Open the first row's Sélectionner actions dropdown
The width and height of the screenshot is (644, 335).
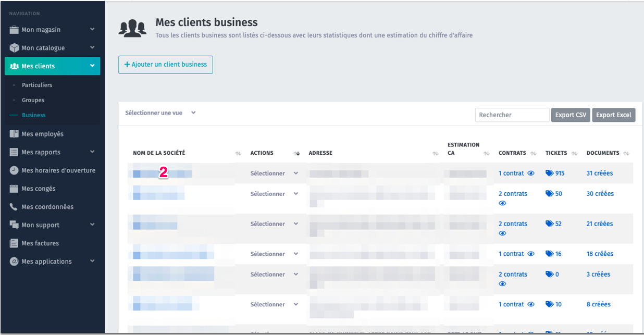tap(274, 173)
